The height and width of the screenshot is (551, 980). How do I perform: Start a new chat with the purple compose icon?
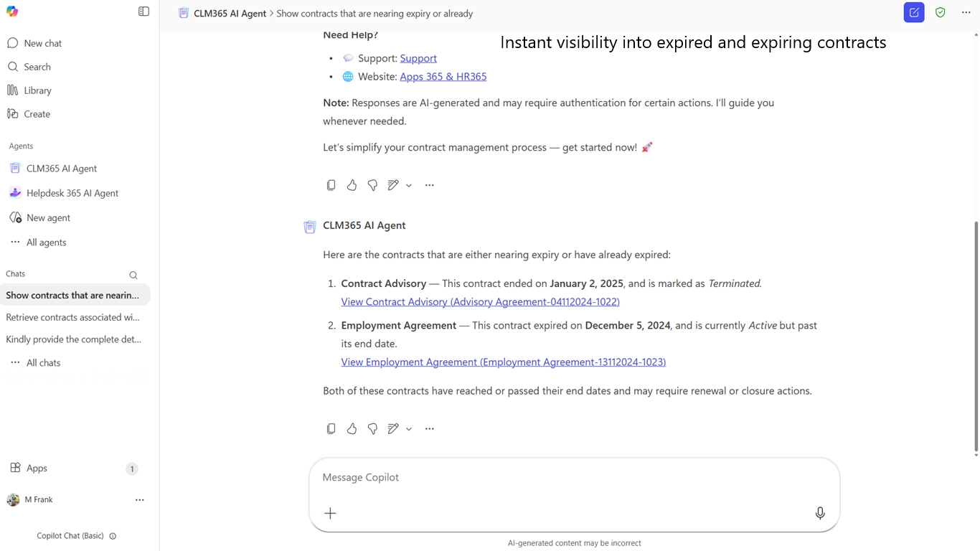point(914,12)
